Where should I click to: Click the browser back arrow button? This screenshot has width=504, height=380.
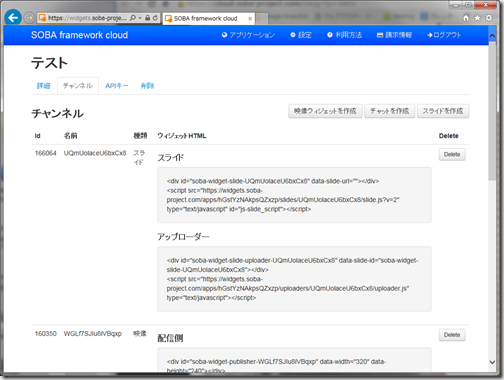pyautogui.click(x=13, y=18)
